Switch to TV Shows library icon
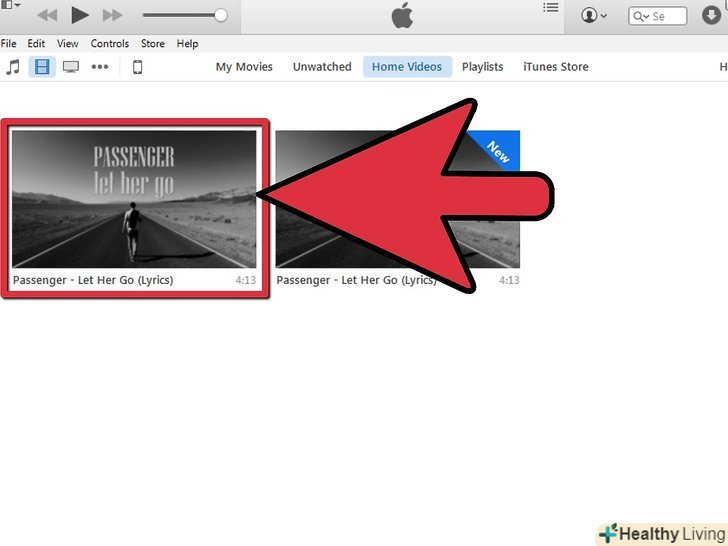The width and height of the screenshot is (728, 546). coord(71,67)
